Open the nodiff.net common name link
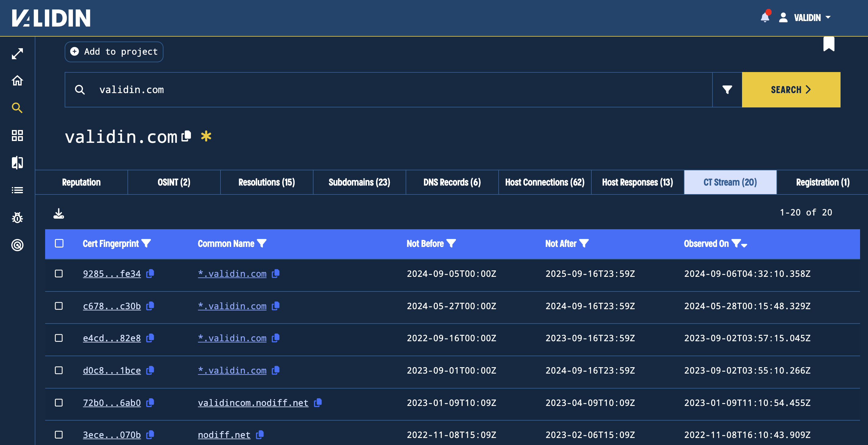 (x=224, y=435)
